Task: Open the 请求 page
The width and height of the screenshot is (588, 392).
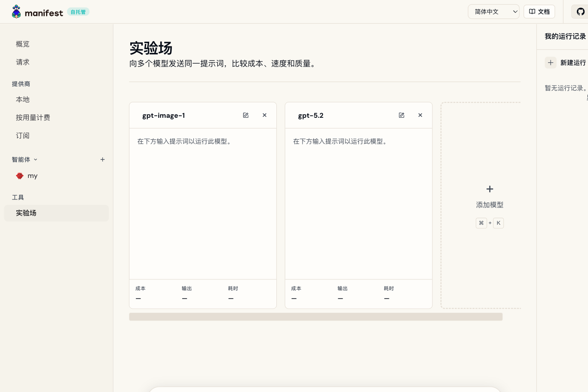Action: click(56, 62)
